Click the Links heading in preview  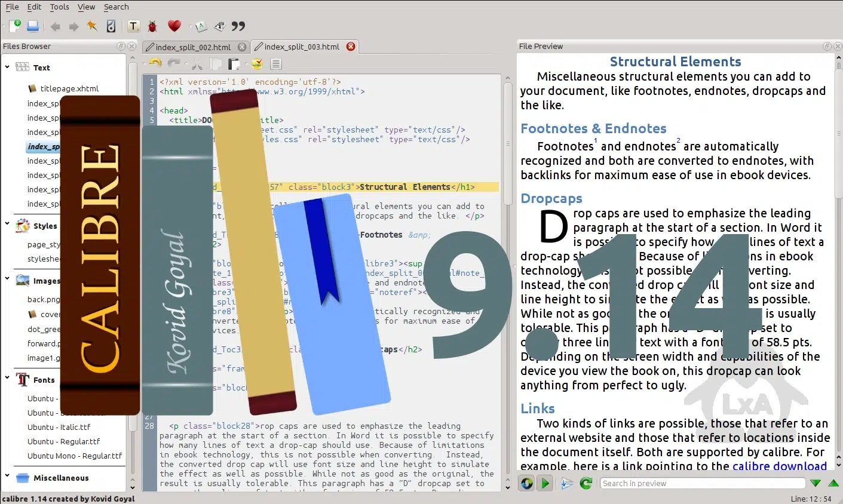[538, 408]
